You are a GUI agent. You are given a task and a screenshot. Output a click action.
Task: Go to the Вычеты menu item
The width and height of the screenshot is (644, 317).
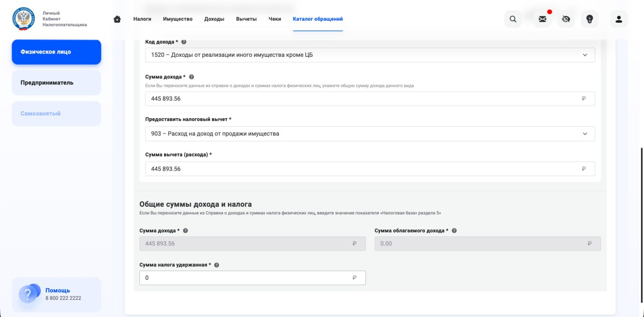[x=246, y=19]
